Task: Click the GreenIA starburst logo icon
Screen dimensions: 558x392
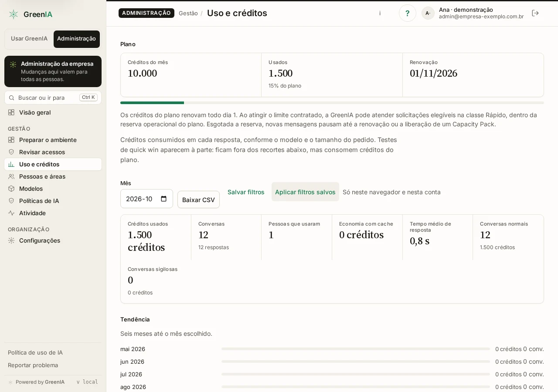Action: click(14, 14)
